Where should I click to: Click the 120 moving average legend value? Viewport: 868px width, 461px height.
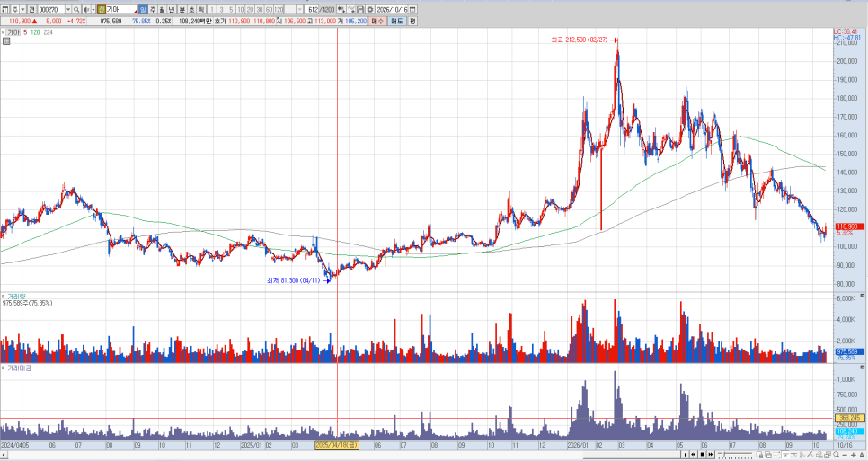[x=35, y=32]
